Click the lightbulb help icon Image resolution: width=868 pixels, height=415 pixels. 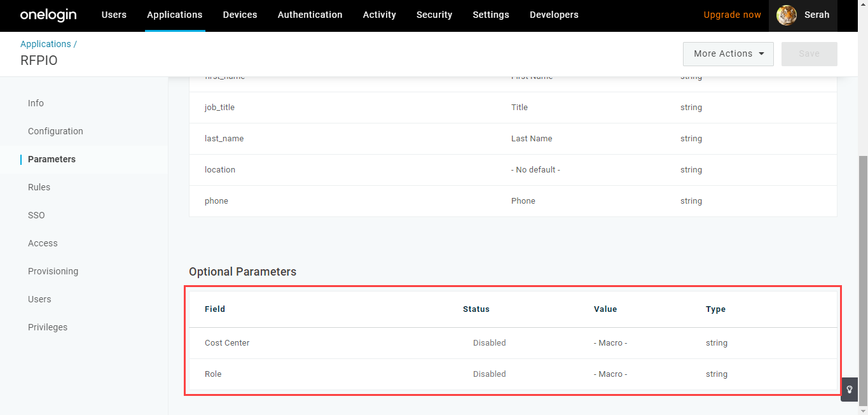pos(850,390)
